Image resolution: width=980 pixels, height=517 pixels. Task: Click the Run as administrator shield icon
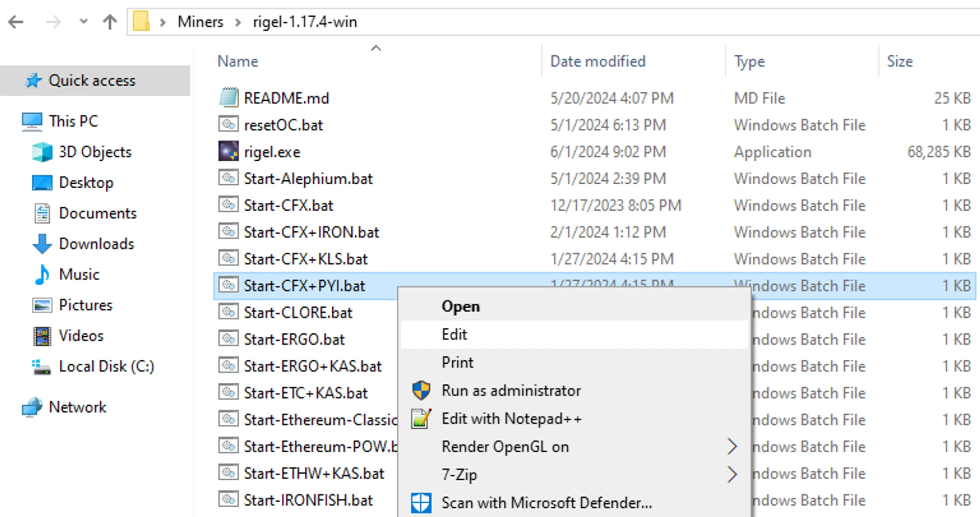(x=421, y=391)
